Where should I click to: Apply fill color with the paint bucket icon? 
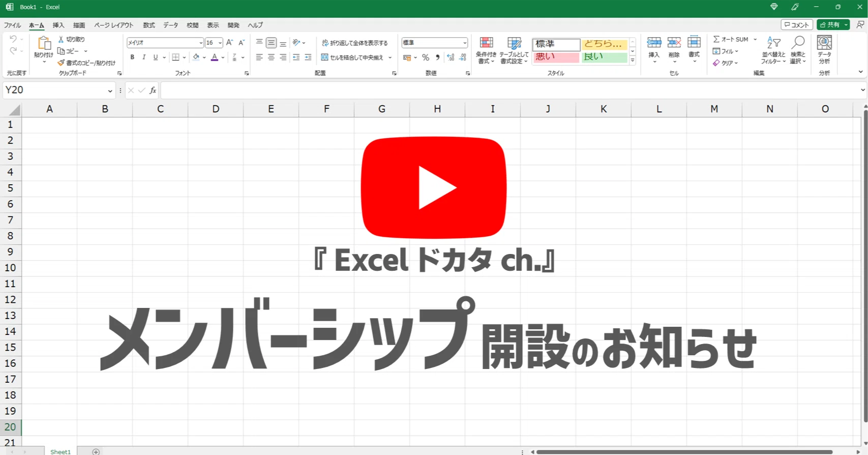tap(196, 58)
